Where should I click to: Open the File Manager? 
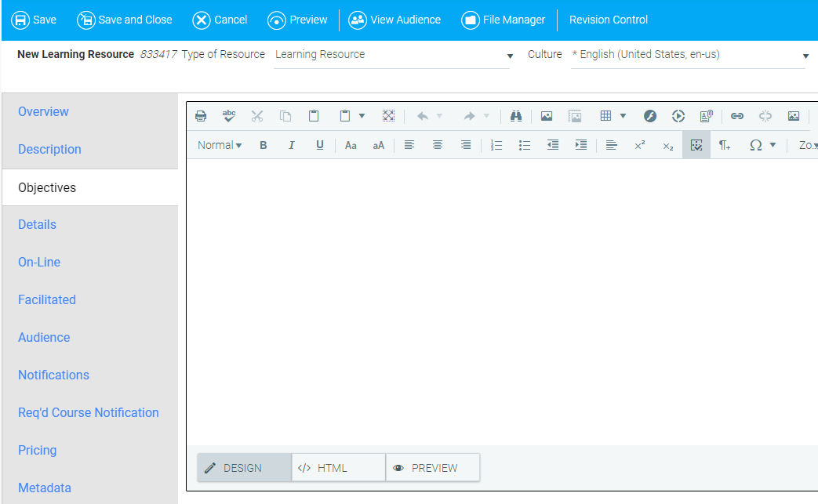coord(504,20)
